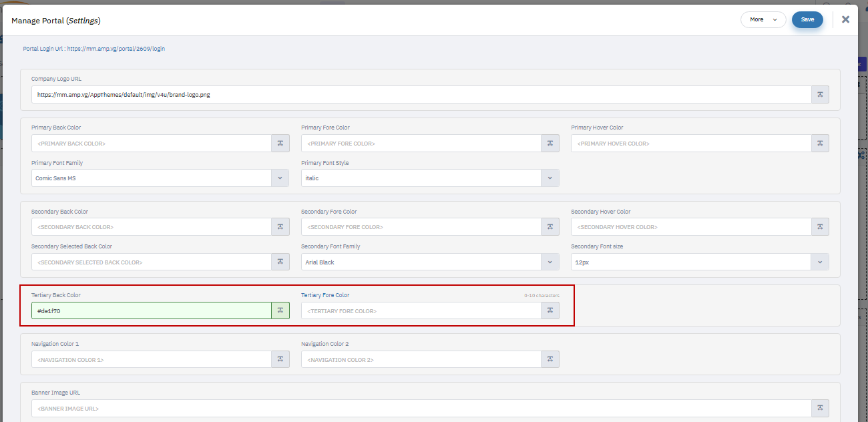868x422 pixels.
Task: Click the "0-10 characters" hint text
Action: point(541,295)
